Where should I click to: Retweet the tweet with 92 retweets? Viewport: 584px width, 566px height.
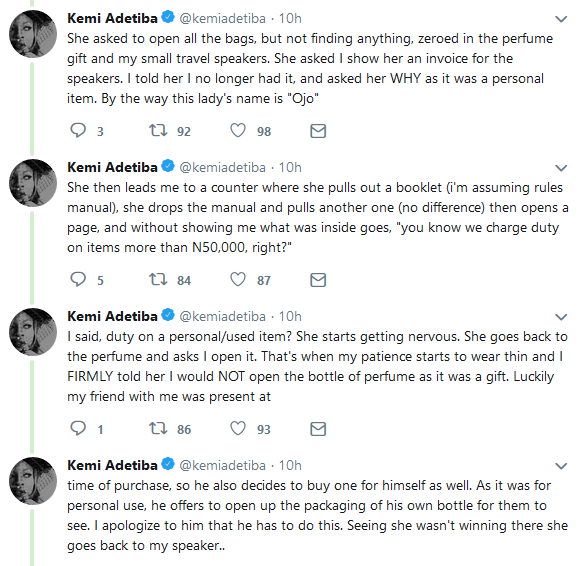tap(158, 131)
